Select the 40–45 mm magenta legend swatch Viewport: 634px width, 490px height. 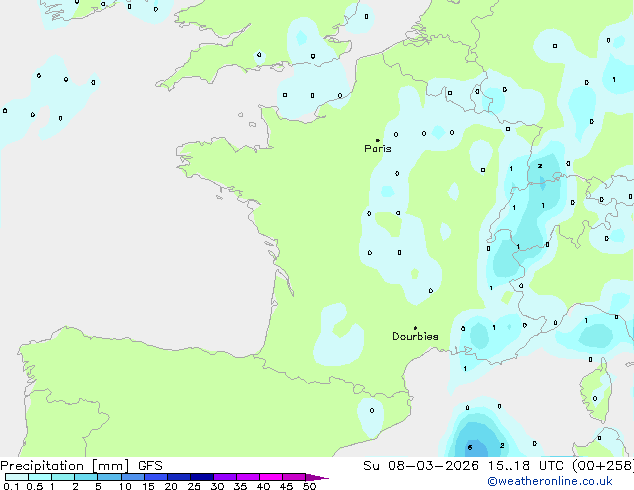[271, 477]
